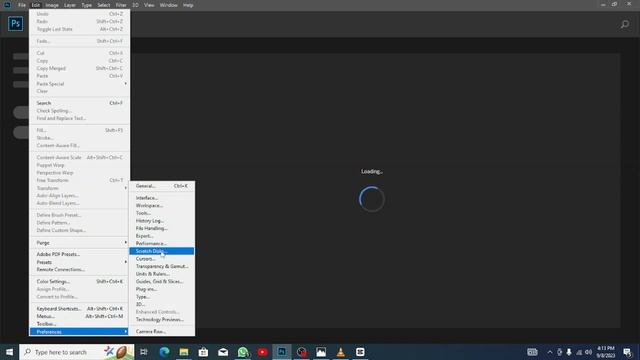The width and height of the screenshot is (640, 360).
Task: Open the Help menu
Action: pyautogui.click(x=188, y=5)
